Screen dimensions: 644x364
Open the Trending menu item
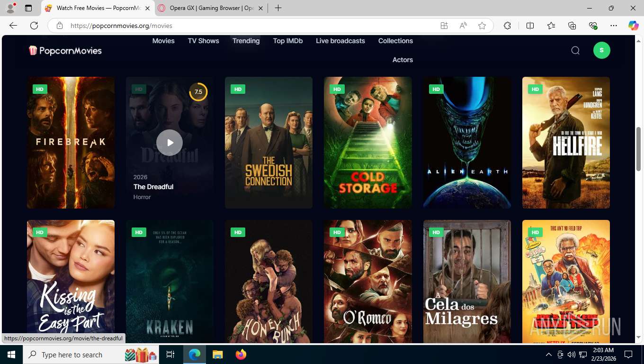246,41
